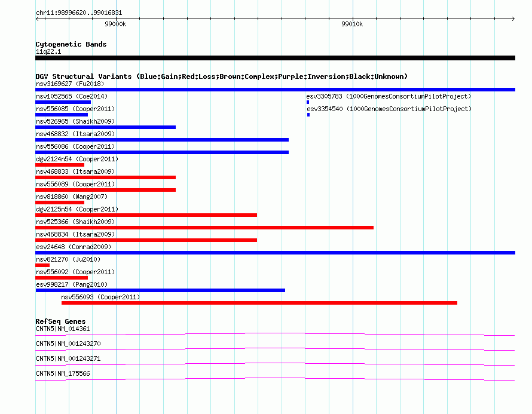Click the blue bar under nsv556085
Viewport: 532px width, 414px height.
[62, 115]
